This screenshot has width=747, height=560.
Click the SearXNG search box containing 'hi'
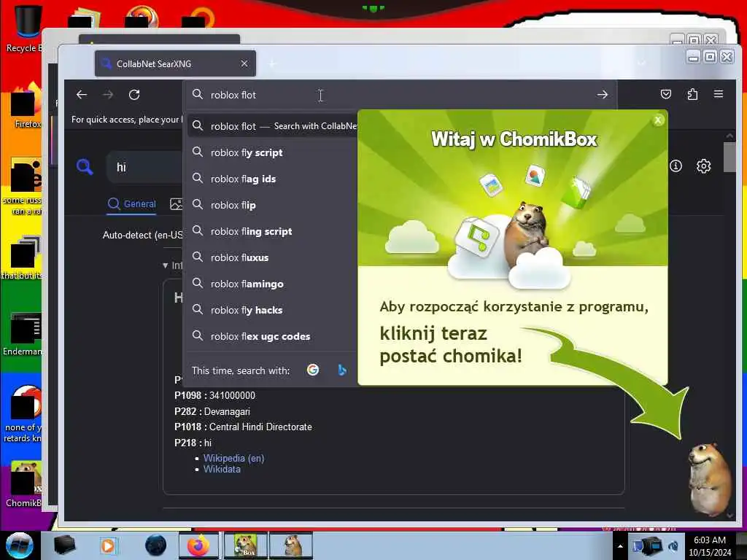(145, 167)
